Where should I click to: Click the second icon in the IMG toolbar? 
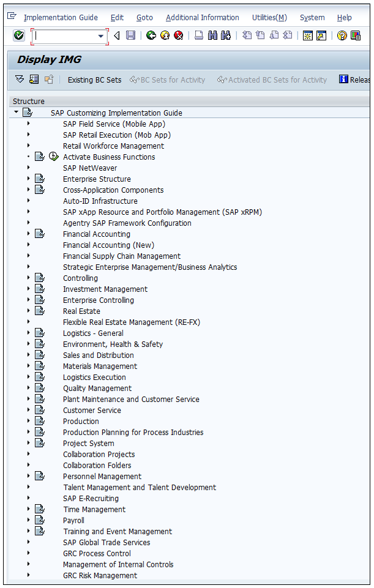click(x=34, y=80)
